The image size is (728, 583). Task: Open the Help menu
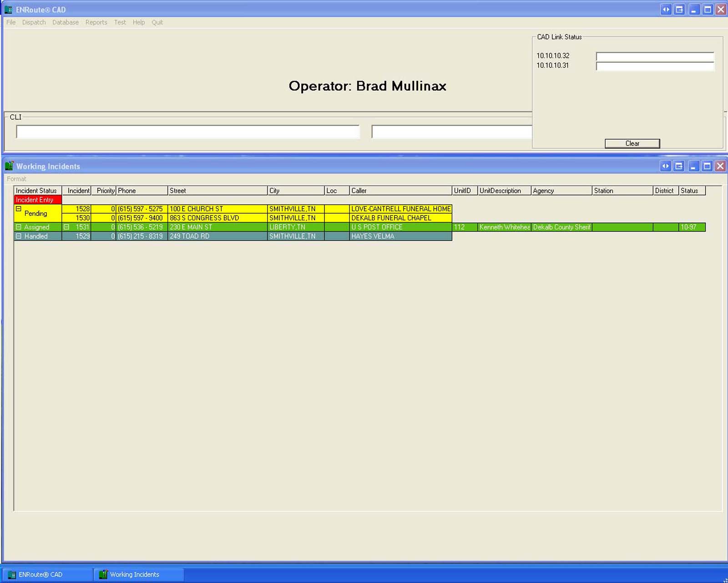coord(139,22)
